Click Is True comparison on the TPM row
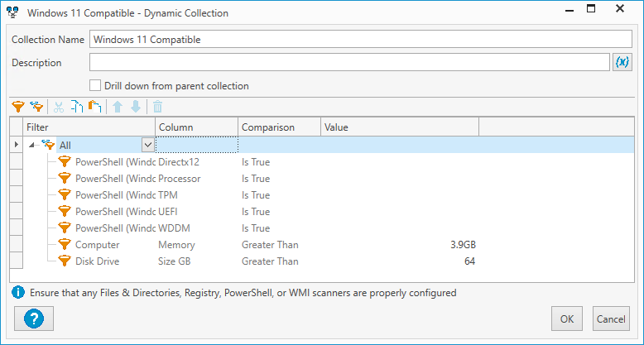Viewport: 644px width, 345px height. [256, 194]
